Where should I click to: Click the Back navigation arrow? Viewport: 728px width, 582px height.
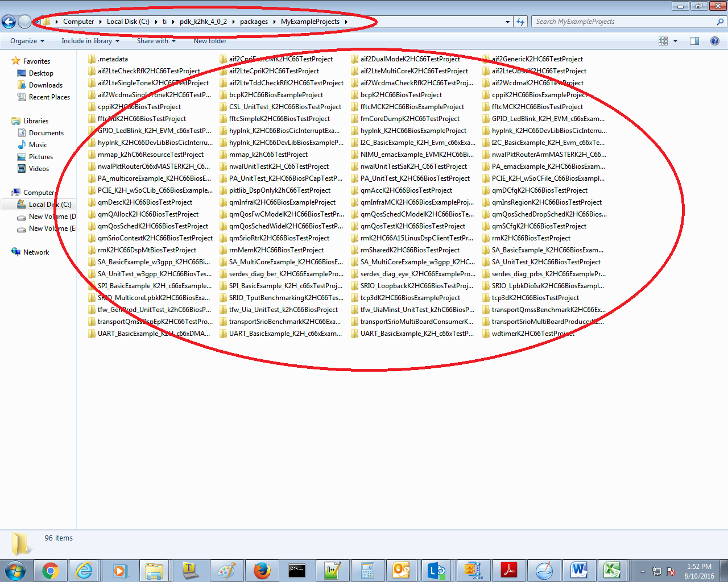(x=9, y=22)
